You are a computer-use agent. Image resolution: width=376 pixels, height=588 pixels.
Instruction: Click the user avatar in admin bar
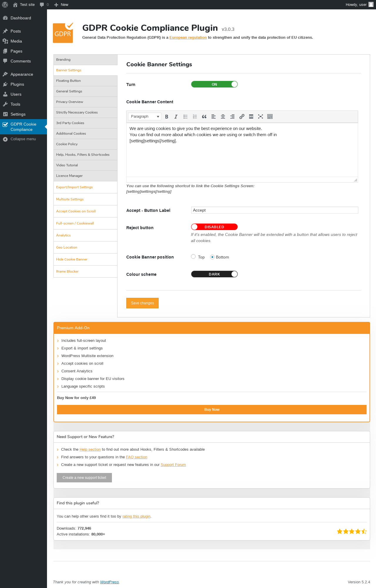tap(371, 4)
